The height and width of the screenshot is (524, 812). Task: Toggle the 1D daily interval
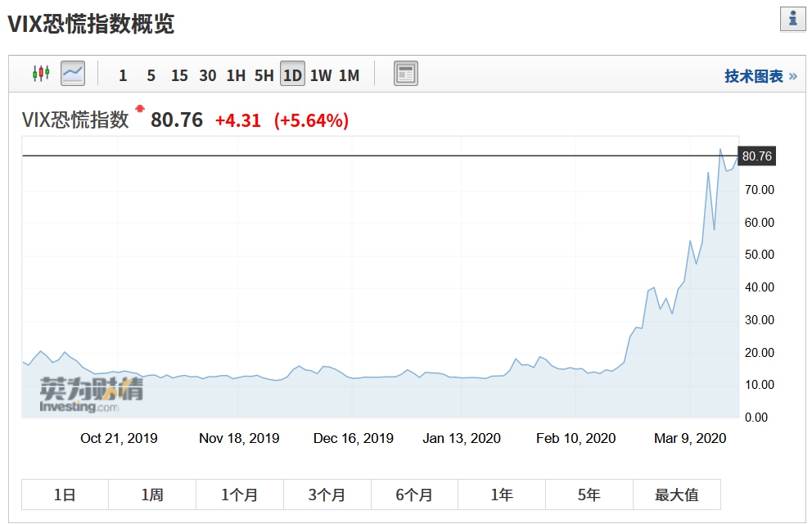291,75
